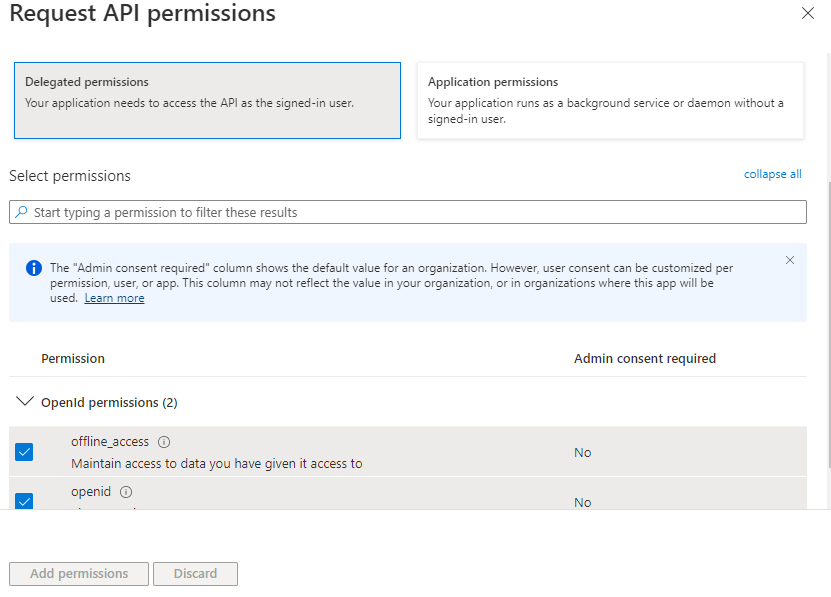Screen dimensions: 831x597
Task: Click the openid info icon
Action: [x=126, y=492]
